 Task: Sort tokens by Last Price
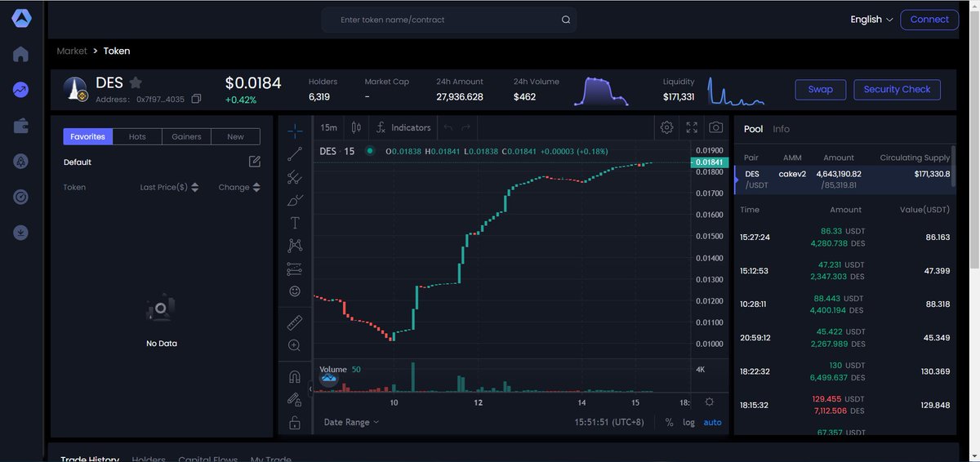(169, 188)
